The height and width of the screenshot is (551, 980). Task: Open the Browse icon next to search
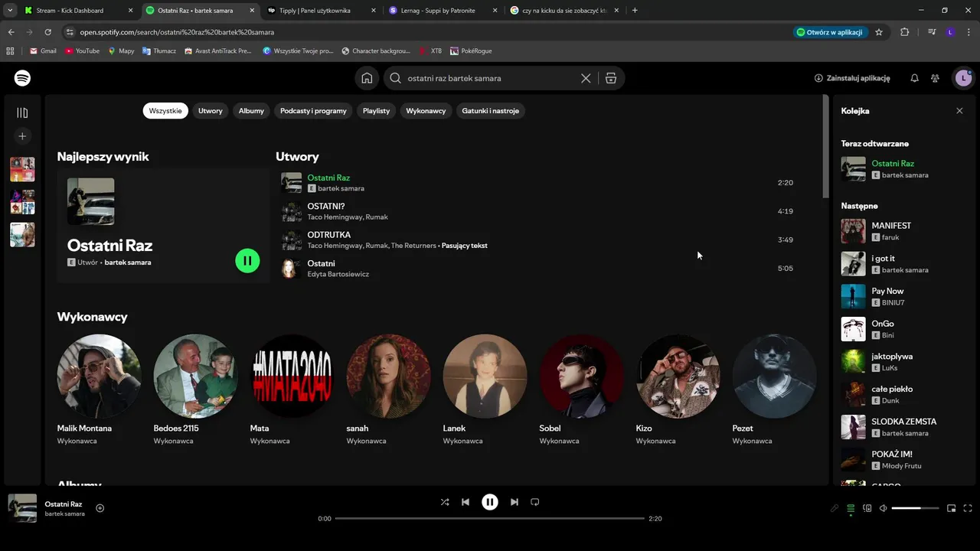[x=610, y=78]
